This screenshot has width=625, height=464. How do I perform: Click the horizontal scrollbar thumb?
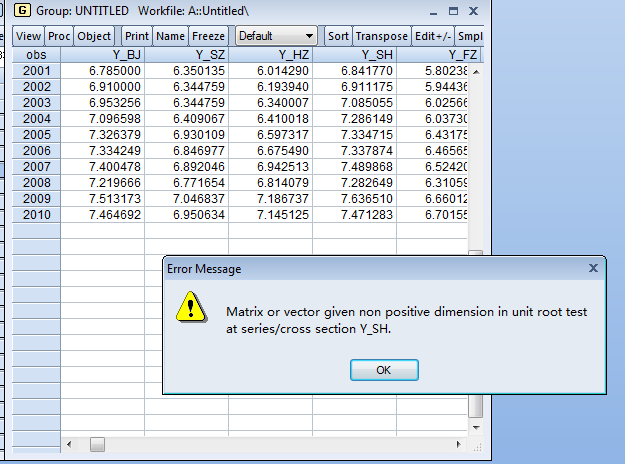97,444
